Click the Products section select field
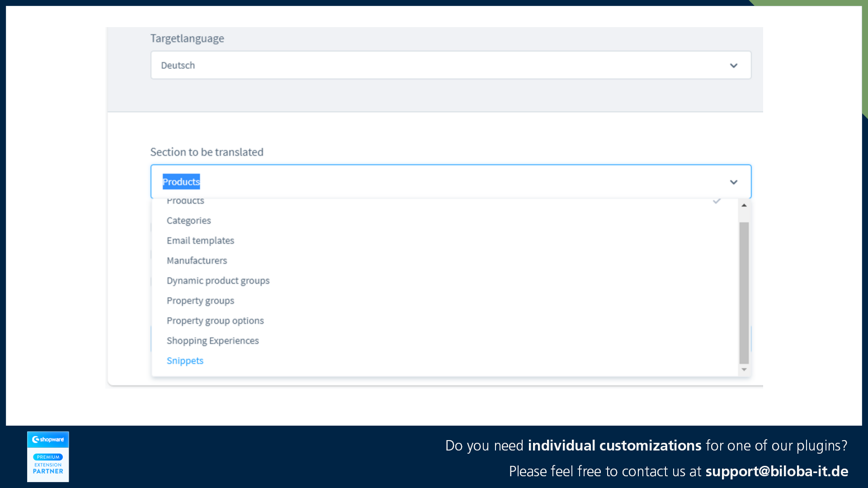The image size is (868, 488). click(451, 182)
